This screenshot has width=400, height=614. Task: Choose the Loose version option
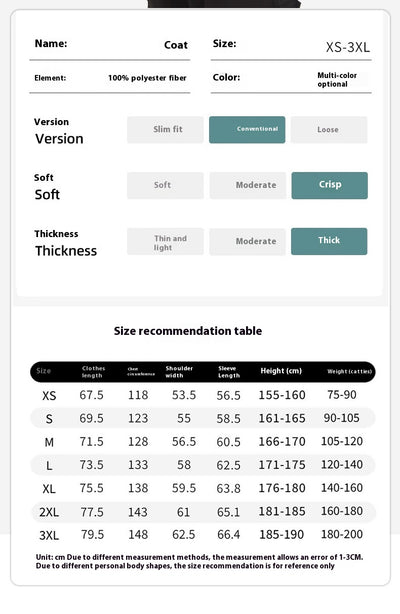tap(329, 130)
